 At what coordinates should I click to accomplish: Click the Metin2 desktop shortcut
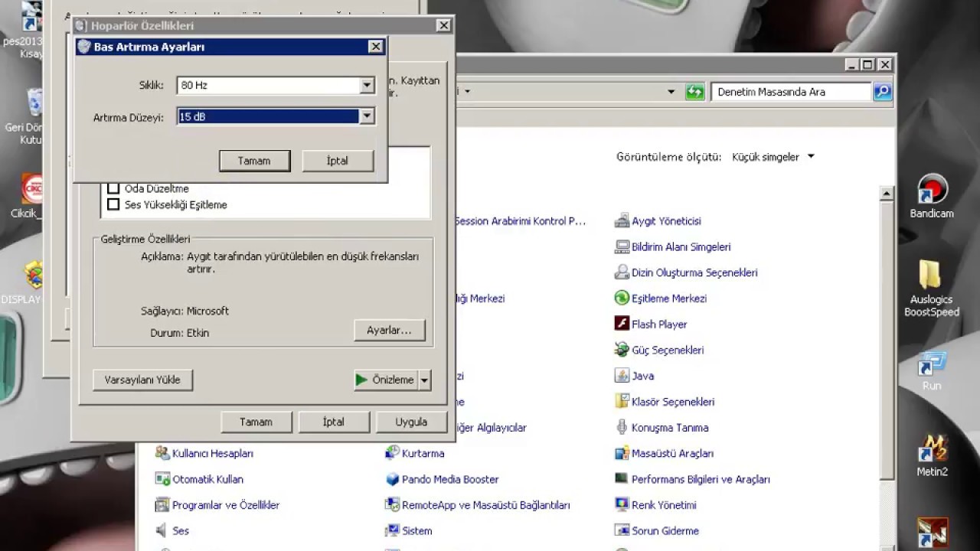click(x=932, y=455)
